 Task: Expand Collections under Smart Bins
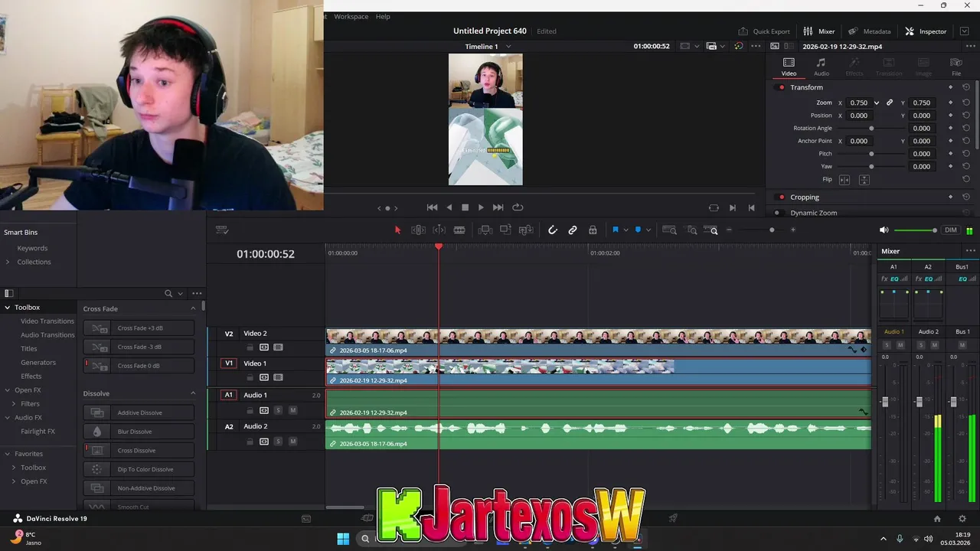(8, 262)
